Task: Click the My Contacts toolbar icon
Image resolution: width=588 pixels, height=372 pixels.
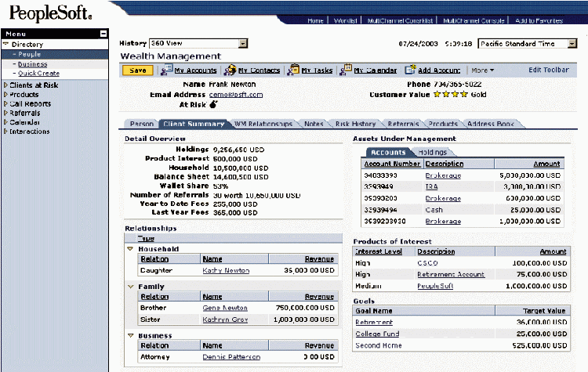Action: pos(230,70)
